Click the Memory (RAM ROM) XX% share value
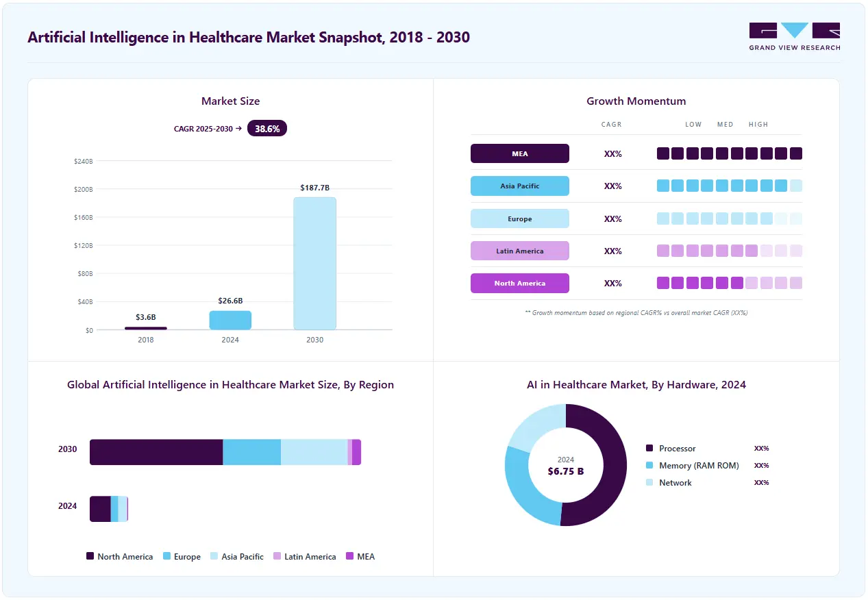This screenshot has width=868, height=600. pos(761,465)
